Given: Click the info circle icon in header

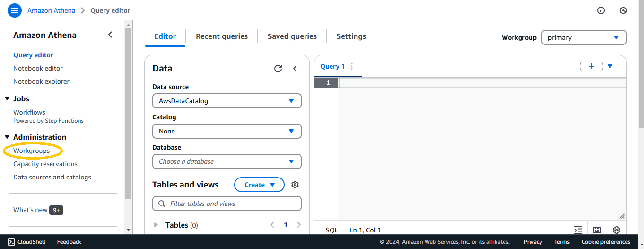Looking at the screenshot, I should (601, 10).
